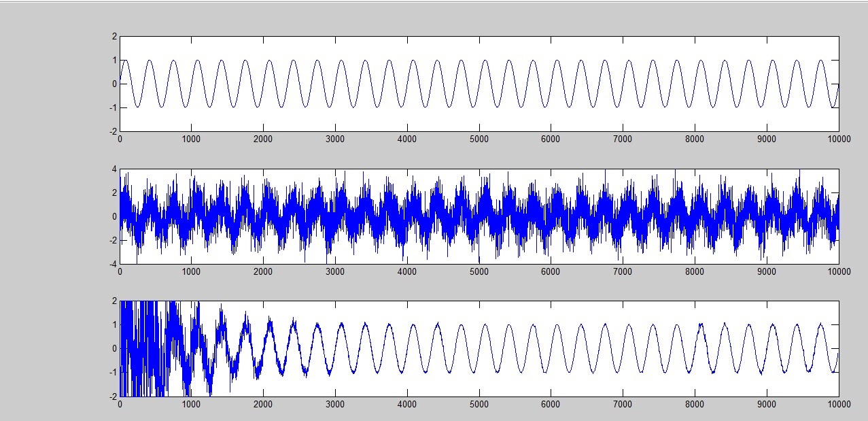Select the 10000 x-axis tick of the bottom subplot

point(838,403)
